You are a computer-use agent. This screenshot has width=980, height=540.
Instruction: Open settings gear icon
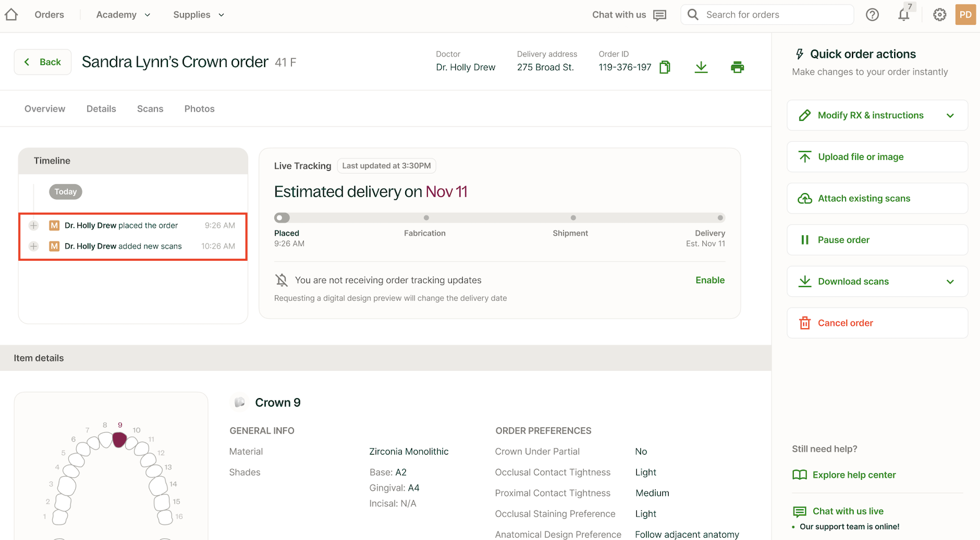pos(940,15)
